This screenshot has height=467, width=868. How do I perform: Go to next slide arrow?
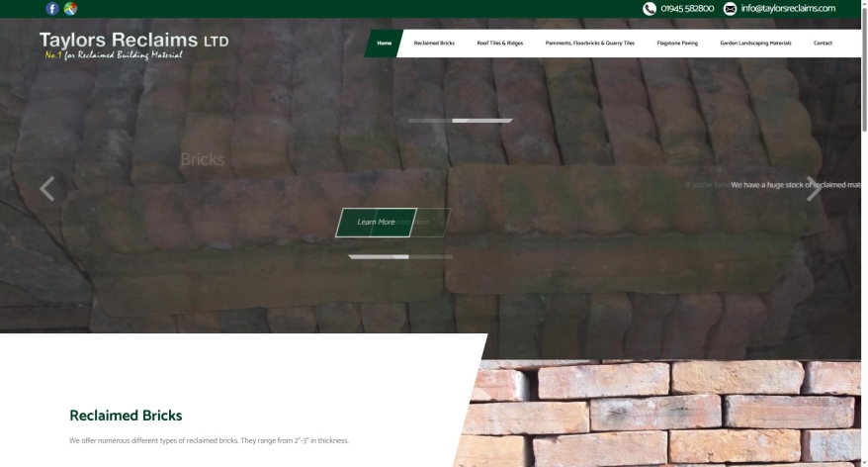(x=814, y=188)
